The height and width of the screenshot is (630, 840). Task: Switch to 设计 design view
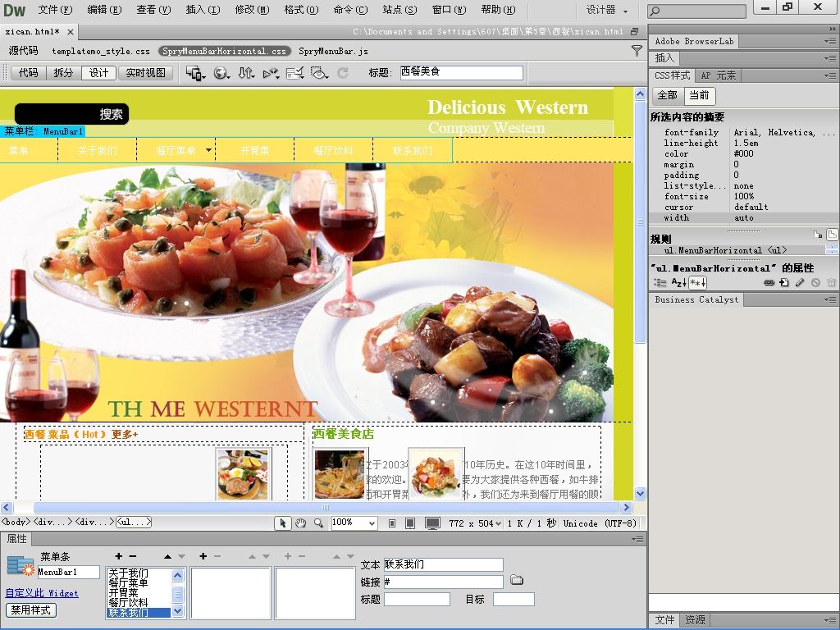tap(98, 73)
